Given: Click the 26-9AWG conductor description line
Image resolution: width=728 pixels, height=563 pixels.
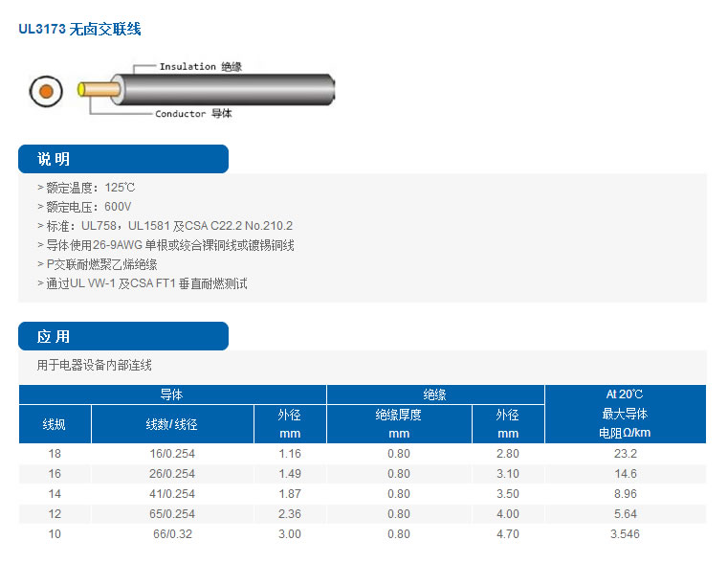Looking at the screenshot, I should point(165,245).
